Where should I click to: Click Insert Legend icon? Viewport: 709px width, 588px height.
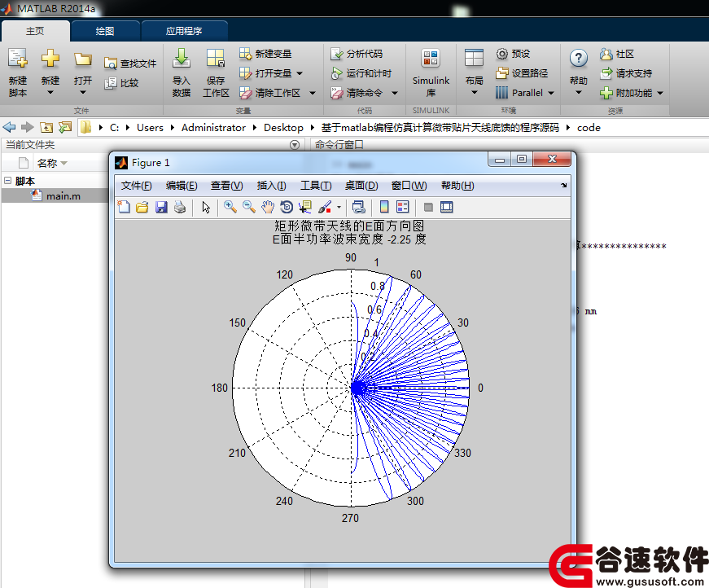click(x=402, y=207)
